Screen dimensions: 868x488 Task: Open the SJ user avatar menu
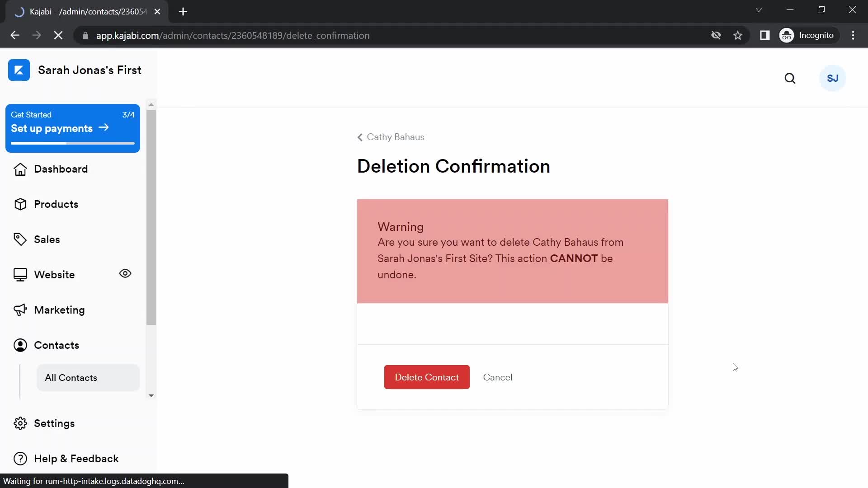(x=833, y=78)
